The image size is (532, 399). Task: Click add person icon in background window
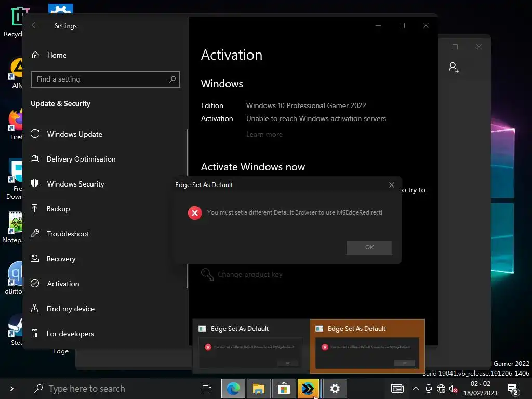coord(454,67)
